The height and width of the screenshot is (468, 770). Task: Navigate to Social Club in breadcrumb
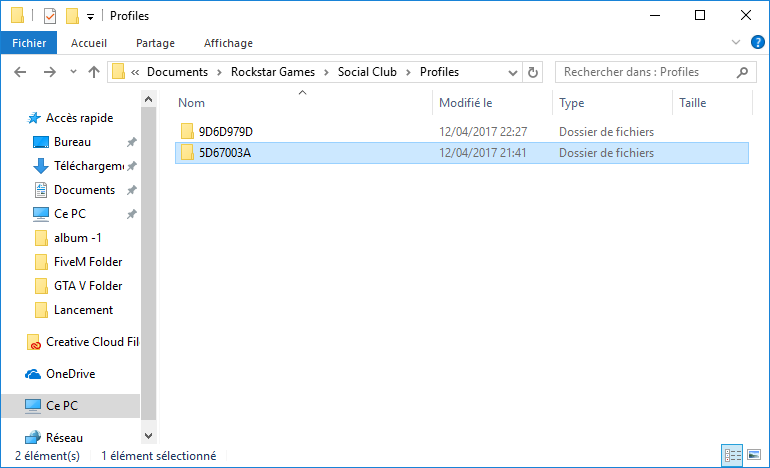click(x=367, y=72)
